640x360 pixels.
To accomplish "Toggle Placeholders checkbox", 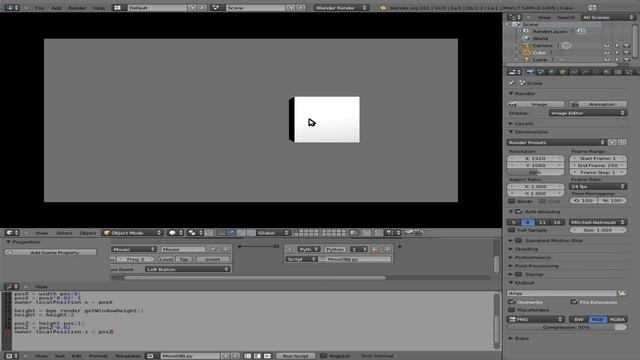I will coord(511,310).
